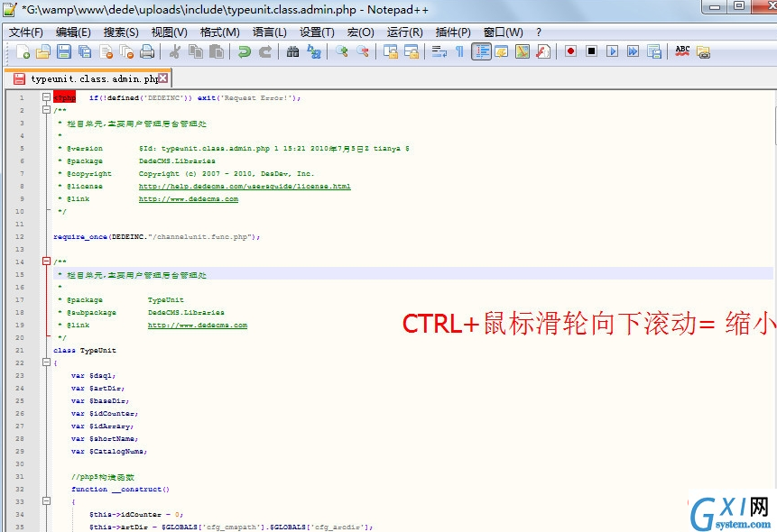
Task: Paste from clipboard using toolbar icon
Action: click(217, 51)
